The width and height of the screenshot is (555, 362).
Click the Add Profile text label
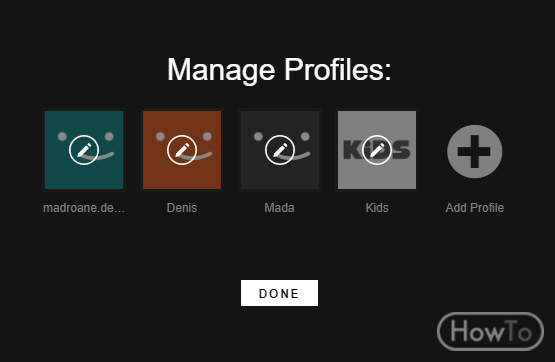[x=475, y=208]
